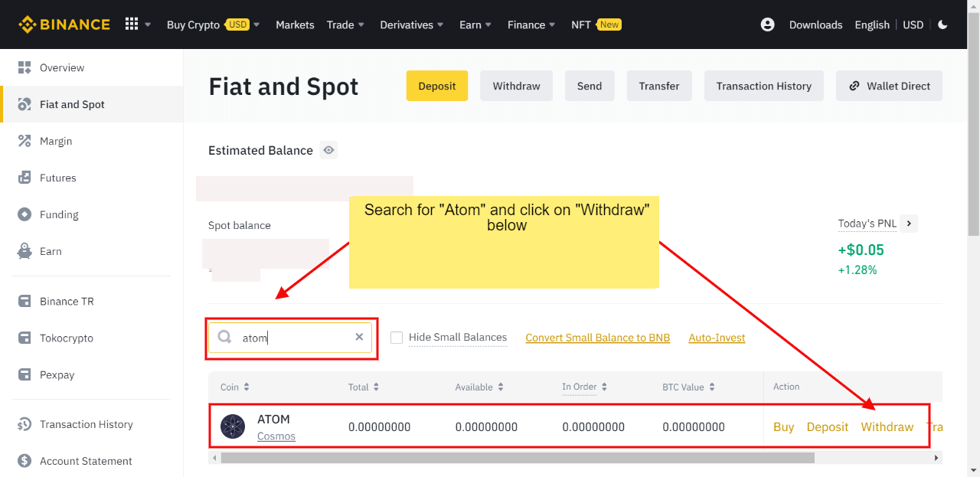The width and height of the screenshot is (980, 477).
Task: Click the Send button
Action: click(590, 86)
